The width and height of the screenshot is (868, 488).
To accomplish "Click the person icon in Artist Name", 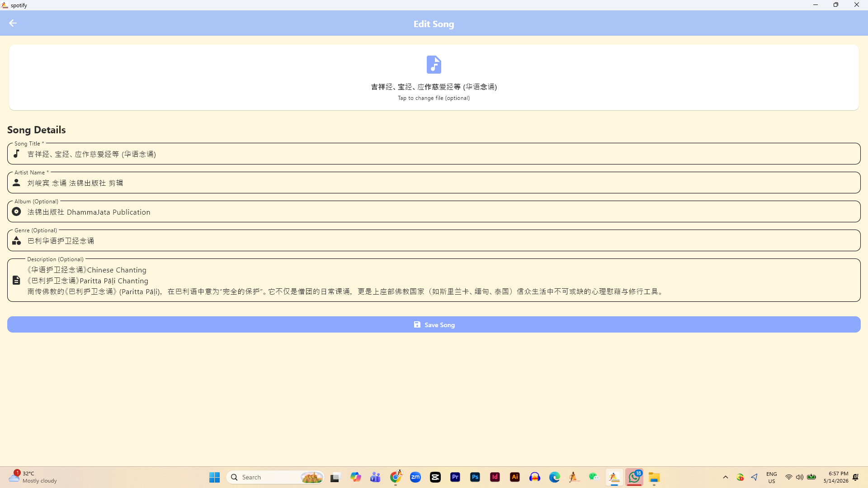I will 17,183.
